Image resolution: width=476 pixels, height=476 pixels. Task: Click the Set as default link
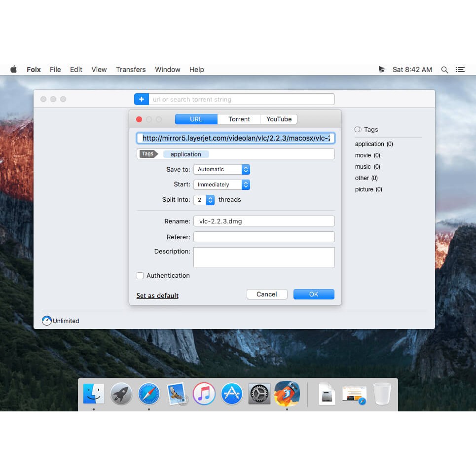click(x=157, y=295)
